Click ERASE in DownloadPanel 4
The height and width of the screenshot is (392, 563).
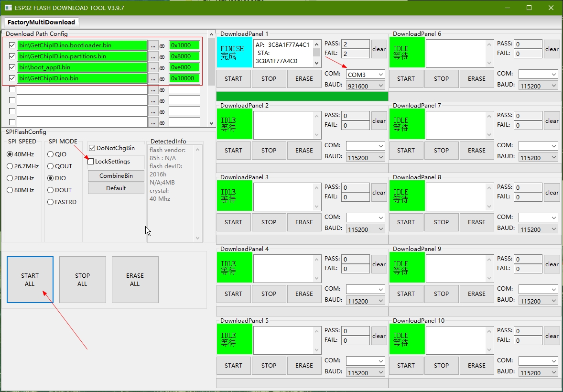pyautogui.click(x=304, y=294)
